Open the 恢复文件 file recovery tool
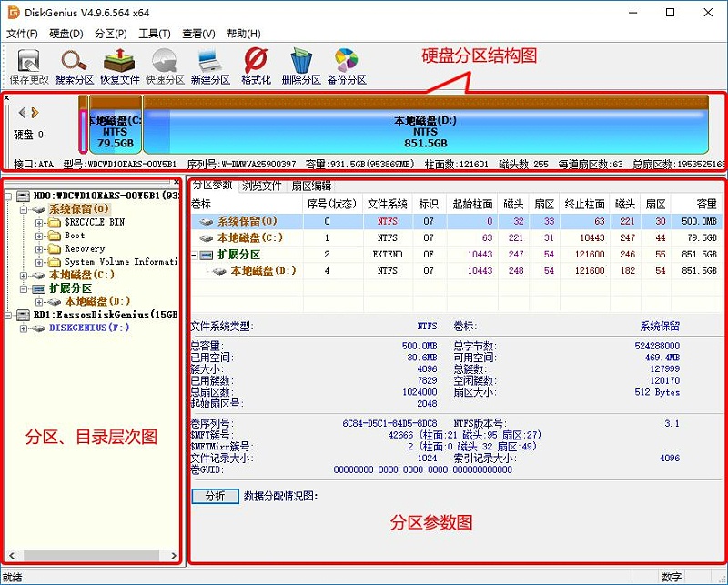728x585 pixels. [x=117, y=62]
